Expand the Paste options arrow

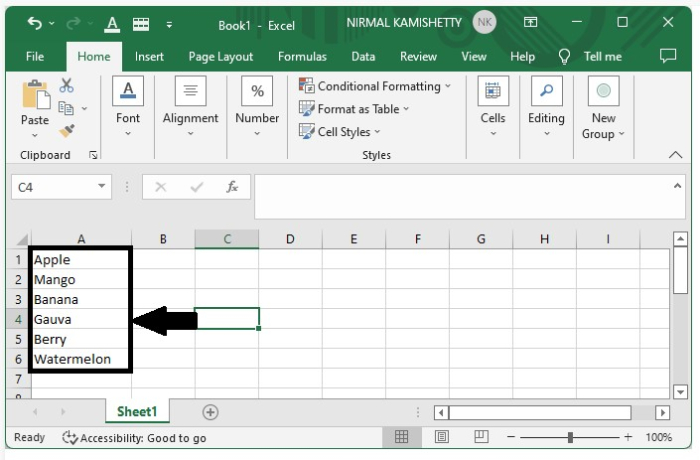(35, 135)
